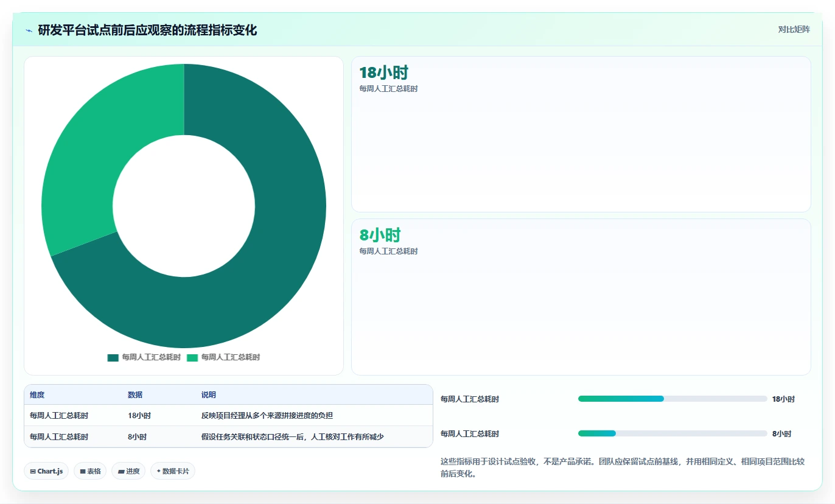This screenshot has width=835, height=504.
Task: Click the 18小时 value beside the progress bar
Action: point(783,399)
